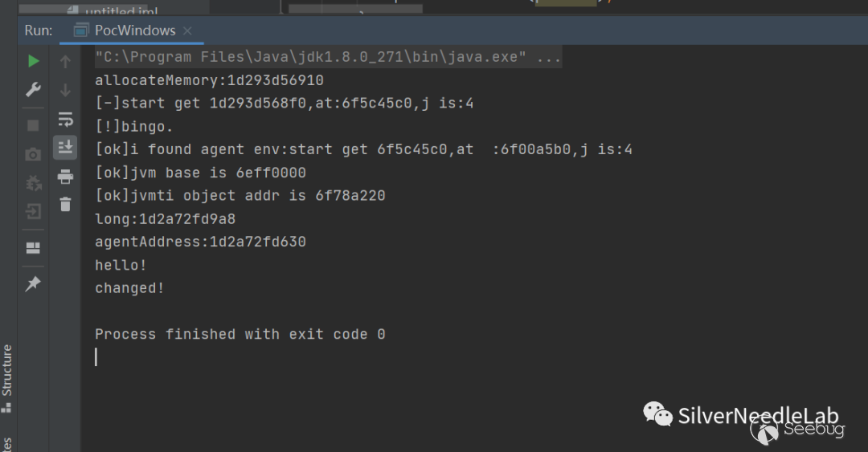
Task: Toggle Scroll to End of console
Action: pyautogui.click(x=65, y=147)
